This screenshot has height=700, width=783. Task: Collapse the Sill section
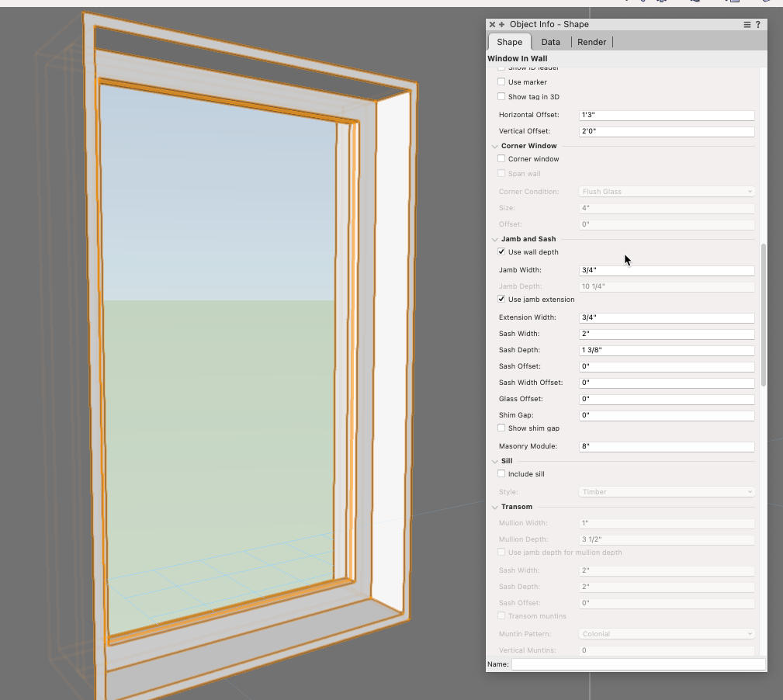[495, 460]
